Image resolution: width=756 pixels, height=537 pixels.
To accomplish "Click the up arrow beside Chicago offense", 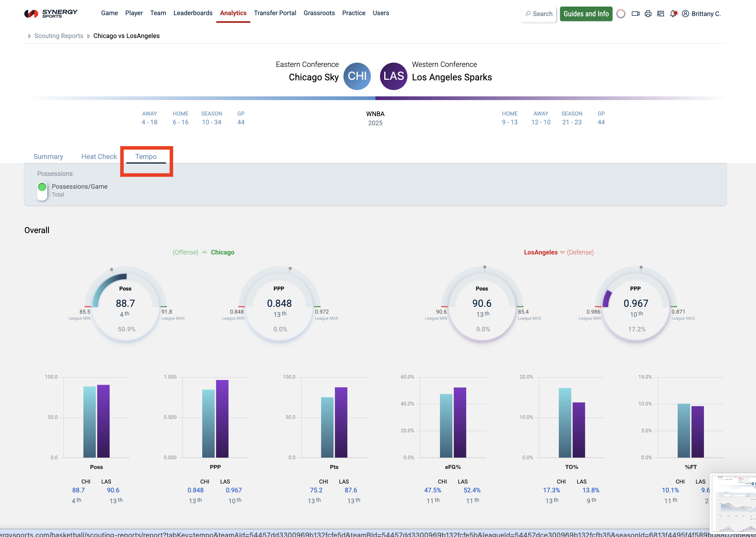I will coord(205,252).
